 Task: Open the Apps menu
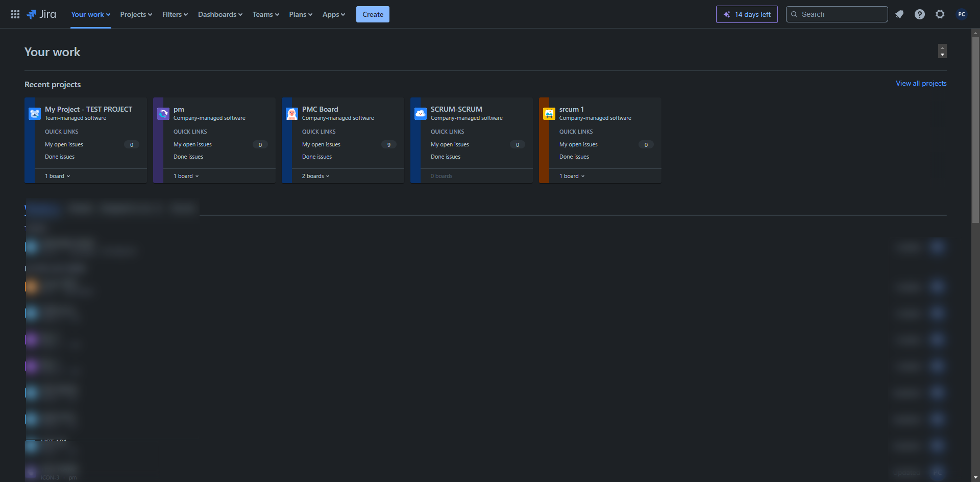tap(334, 14)
